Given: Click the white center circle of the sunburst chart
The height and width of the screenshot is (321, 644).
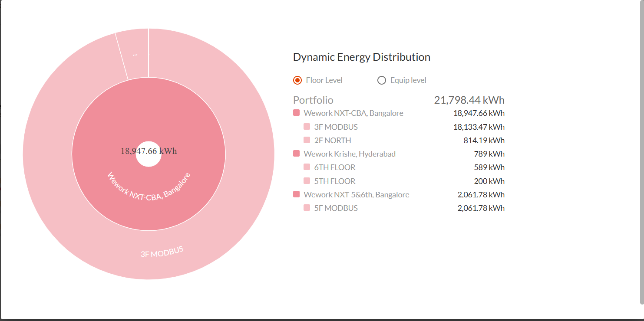Looking at the screenshot, I should tap(149, 154).
